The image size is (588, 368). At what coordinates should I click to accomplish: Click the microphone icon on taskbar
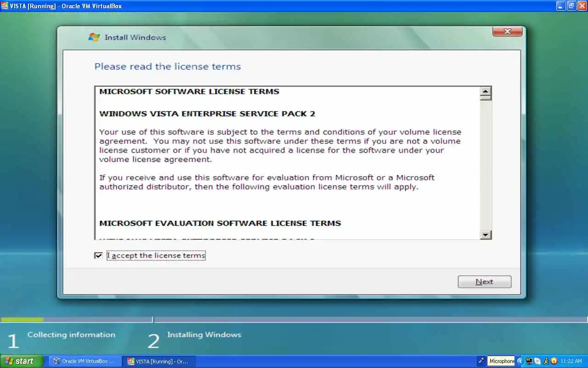(481, 361)
